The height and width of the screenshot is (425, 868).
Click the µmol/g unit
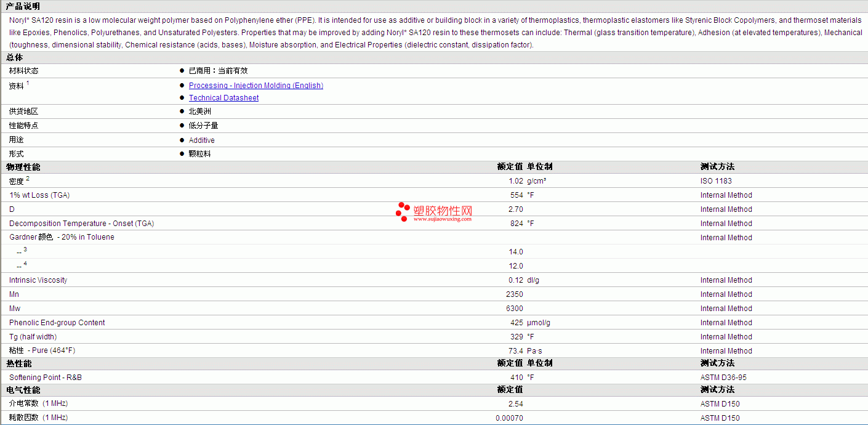[x=539, y=323]
